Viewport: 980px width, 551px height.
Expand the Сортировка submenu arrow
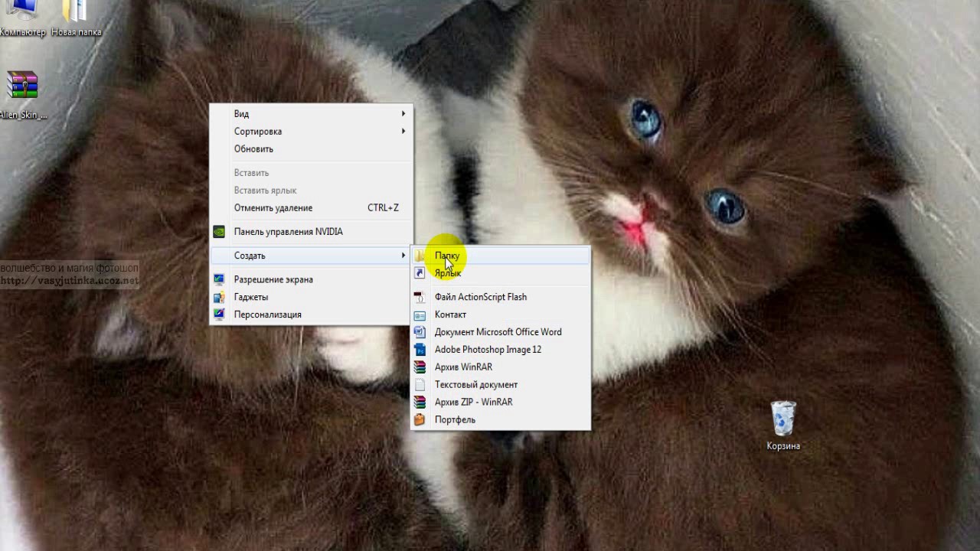click(x=403, y=132)
